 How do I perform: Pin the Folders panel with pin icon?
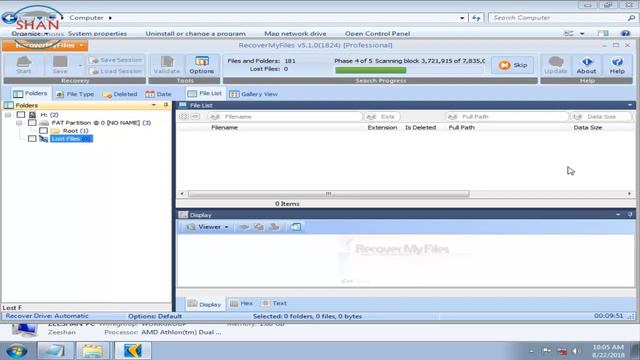click(x=166, y=105)
